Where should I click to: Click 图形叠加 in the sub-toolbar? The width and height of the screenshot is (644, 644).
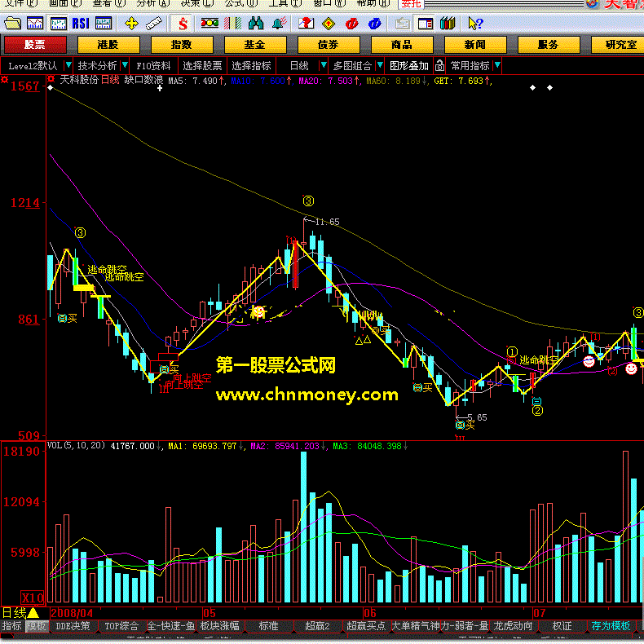click(x=409, y=66)
